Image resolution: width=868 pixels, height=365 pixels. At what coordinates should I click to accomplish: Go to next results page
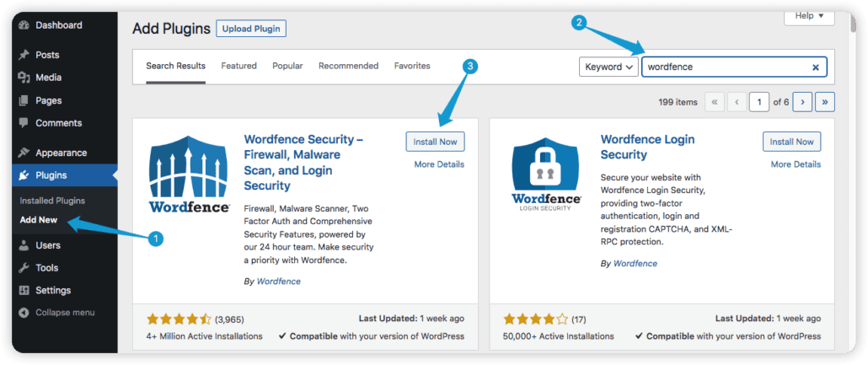pyautogui.click(x=802, y=102)
